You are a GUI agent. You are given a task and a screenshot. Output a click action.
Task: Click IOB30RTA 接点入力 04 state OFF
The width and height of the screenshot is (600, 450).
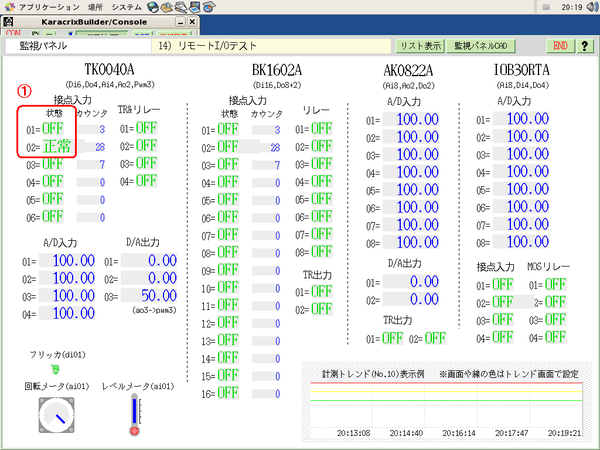(503, 338)
